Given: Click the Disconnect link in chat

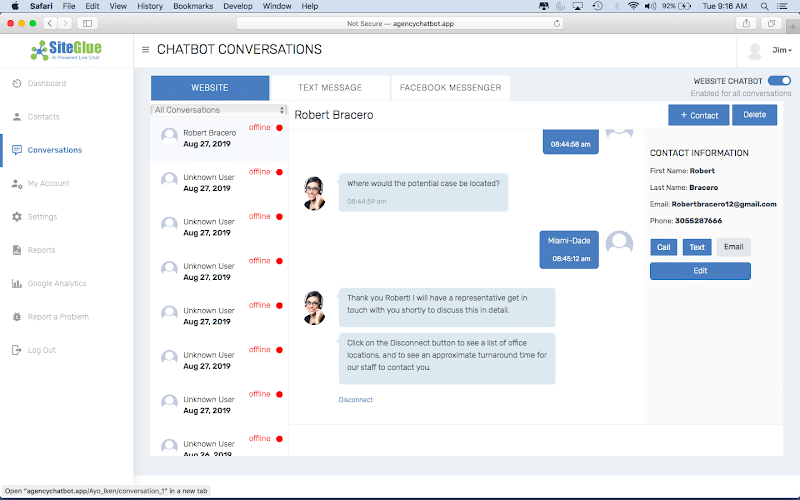Looking at the screenshot, I should pyautogui.click(x=355, y=400).
